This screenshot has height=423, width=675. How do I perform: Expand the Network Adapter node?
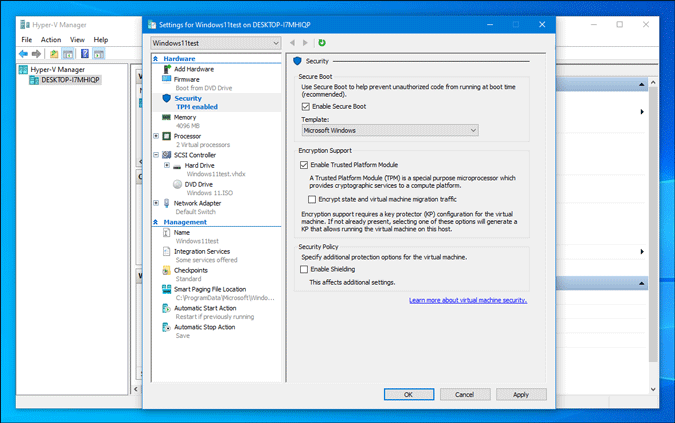point(156,203)
